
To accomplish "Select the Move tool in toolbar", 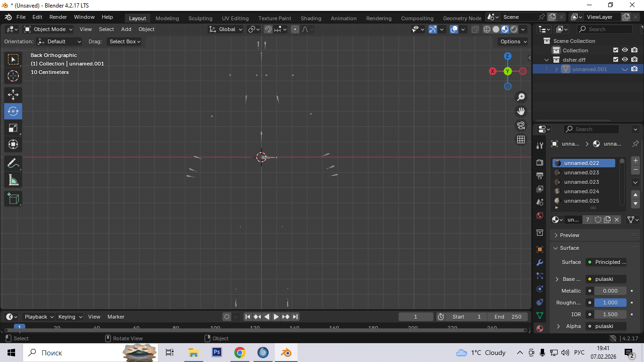I will (13, 94).
